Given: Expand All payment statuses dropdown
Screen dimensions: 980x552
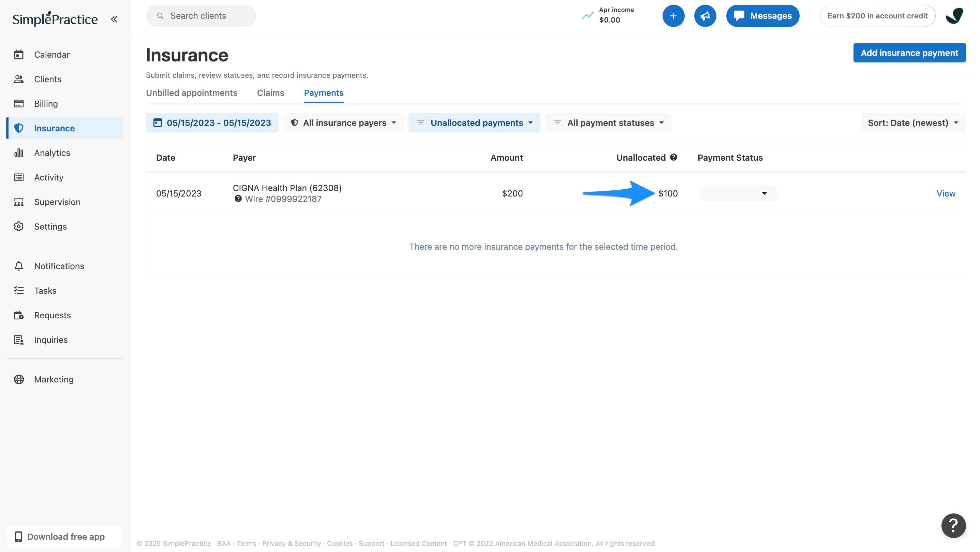Looking at the screenshot, I should pyautogui.click(x=608, y=123).
